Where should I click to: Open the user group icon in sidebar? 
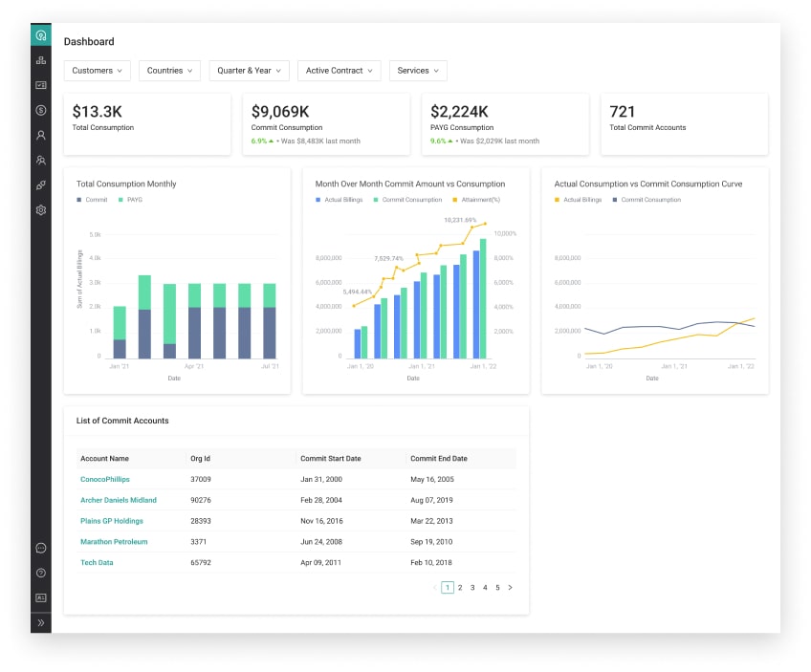[x=40, y=161]
